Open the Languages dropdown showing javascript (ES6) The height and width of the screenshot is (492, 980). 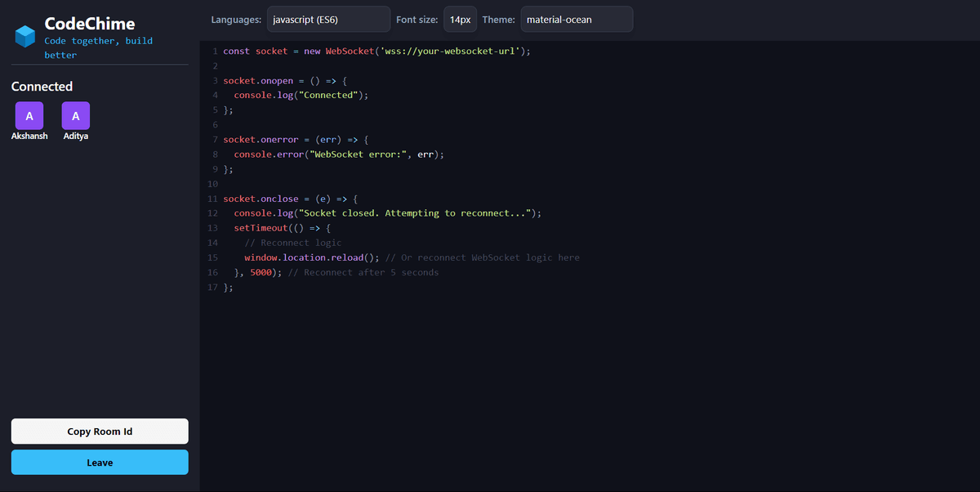(328, 19)
